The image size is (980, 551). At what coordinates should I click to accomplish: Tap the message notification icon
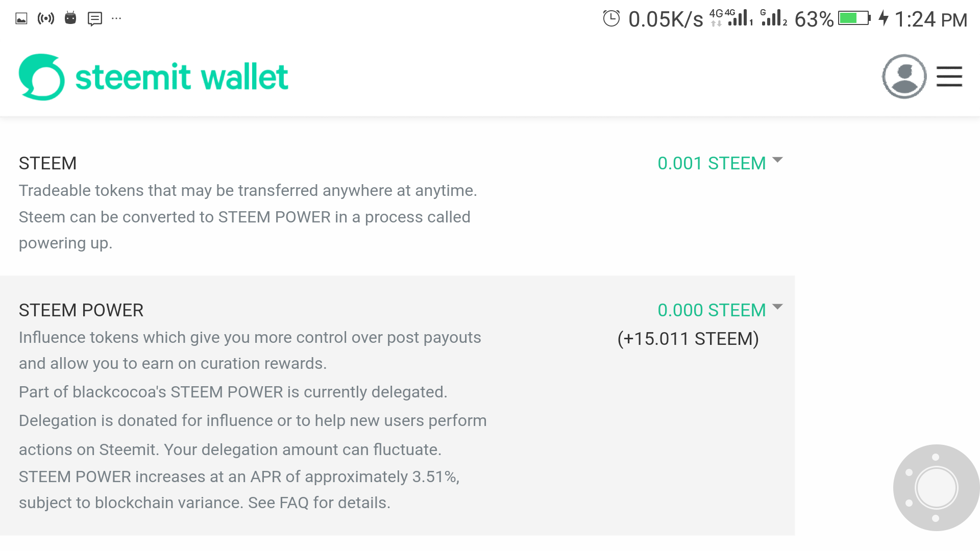click(x=95, y=19)
